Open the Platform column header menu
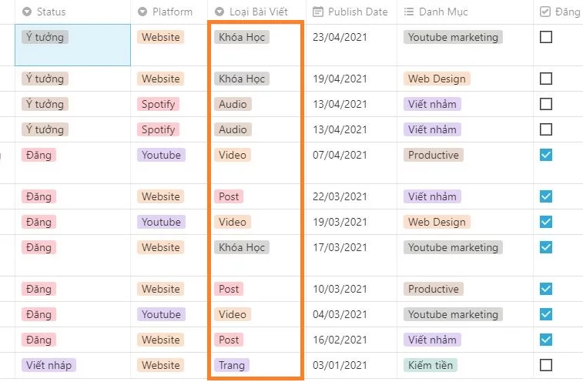Viewport: 583px width, 392px height. coord(169,12)
